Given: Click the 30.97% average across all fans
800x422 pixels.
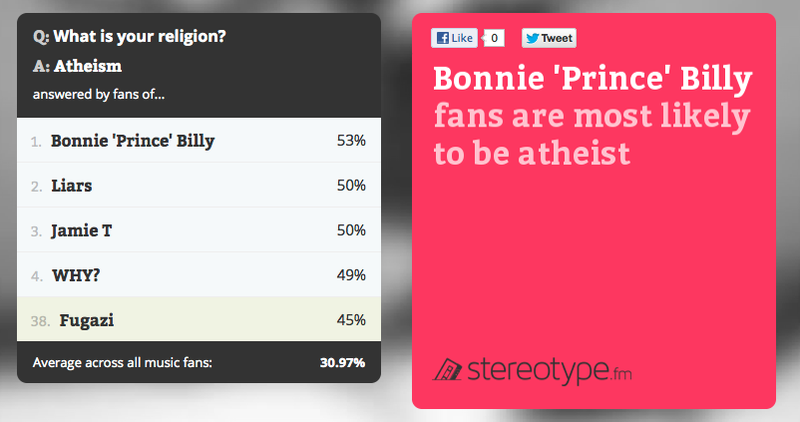Looking at the screenshot, I should point(342,363).
